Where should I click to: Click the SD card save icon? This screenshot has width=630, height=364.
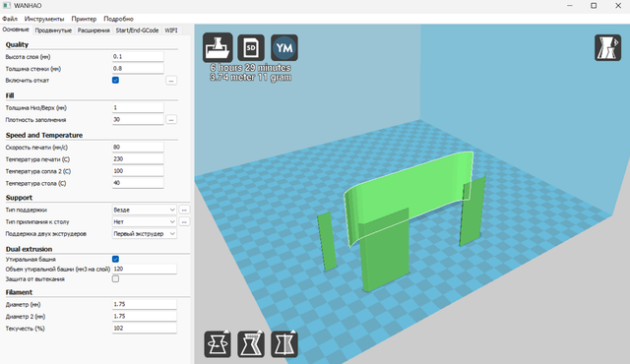pyautogui.click(x=251, y=47)
